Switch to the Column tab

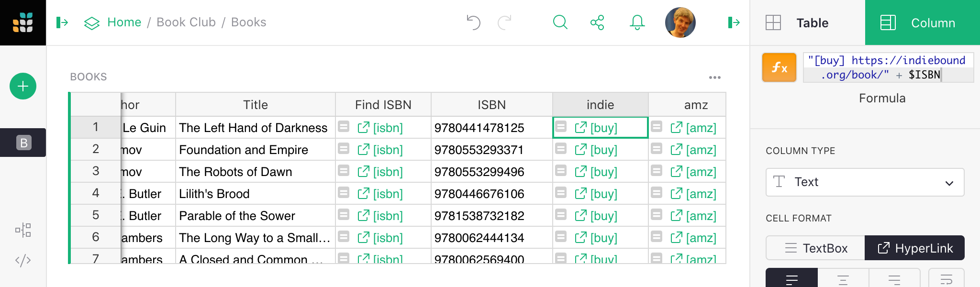pos(922,22)
